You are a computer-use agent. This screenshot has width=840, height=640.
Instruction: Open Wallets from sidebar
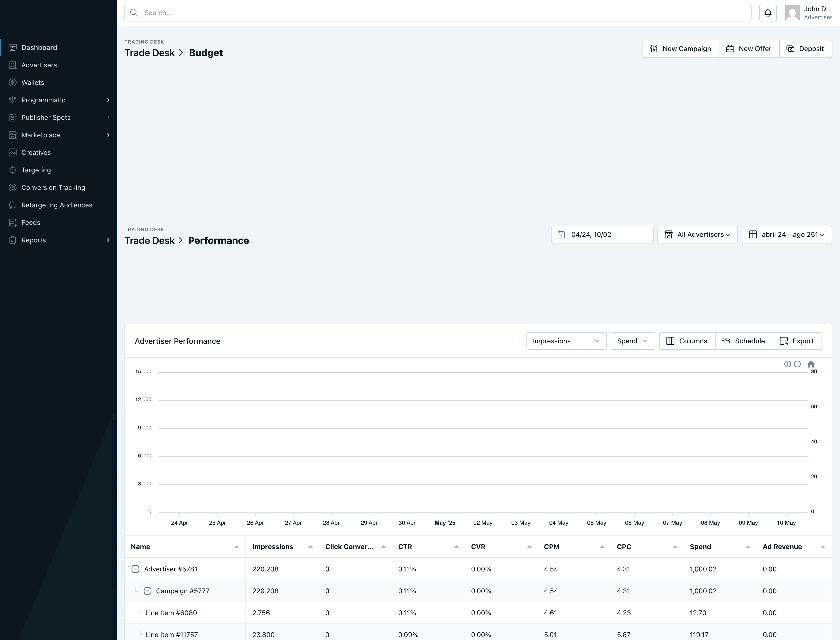point(33,82)
